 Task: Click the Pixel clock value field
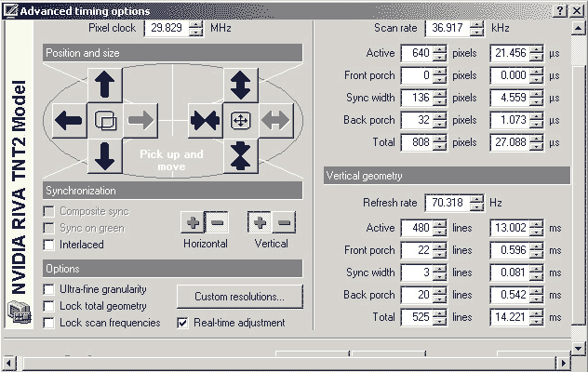pos(167,28)
